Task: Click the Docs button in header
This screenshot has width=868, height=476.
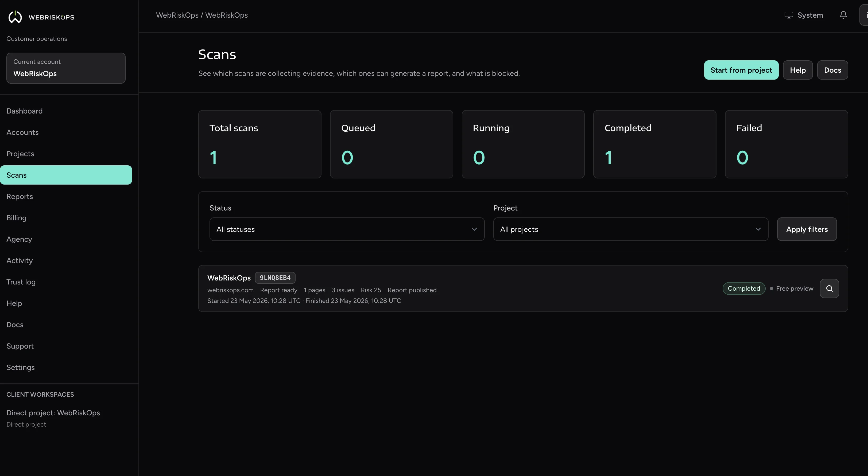Action: (832, 70)
